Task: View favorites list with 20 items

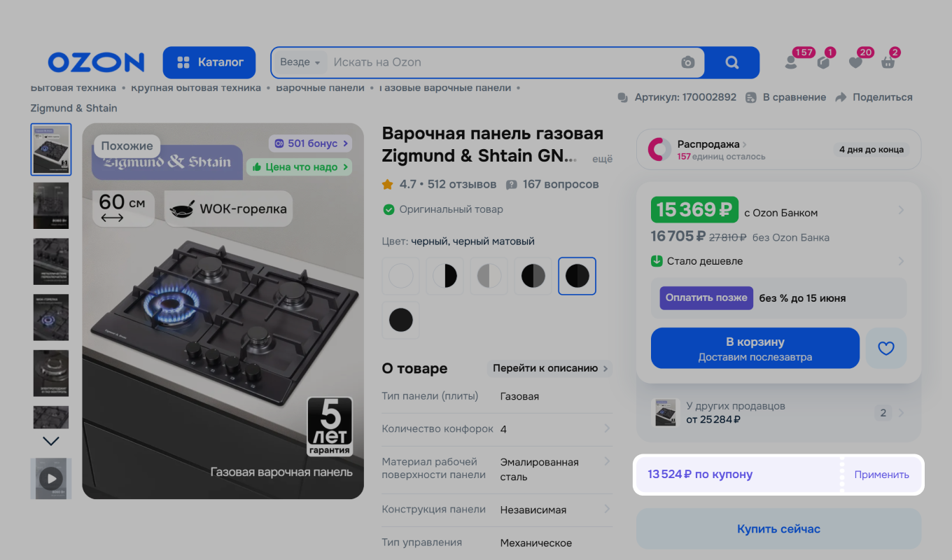Action: coord(855,62)
